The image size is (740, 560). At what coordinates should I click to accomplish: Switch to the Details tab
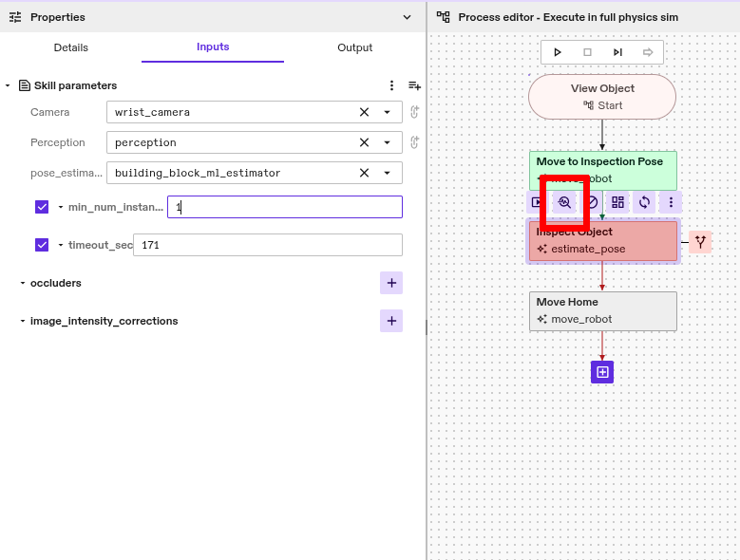tap(71, 47)
